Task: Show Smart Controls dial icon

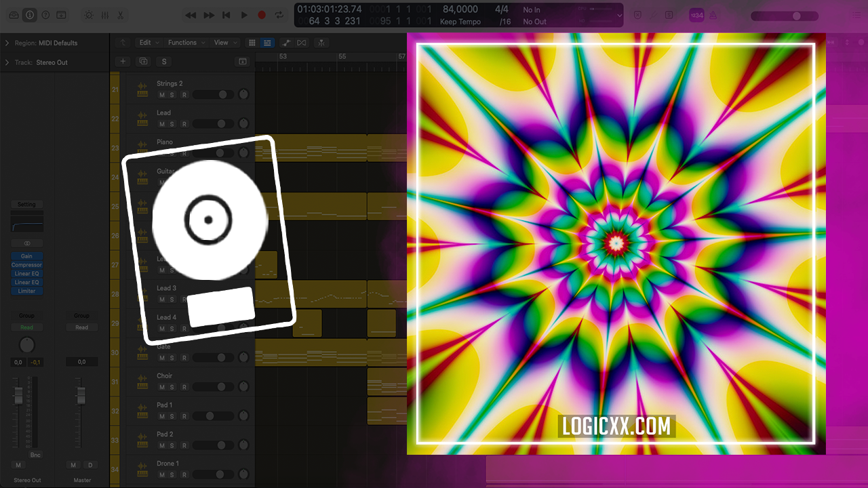Action: [x=89, y=15]
